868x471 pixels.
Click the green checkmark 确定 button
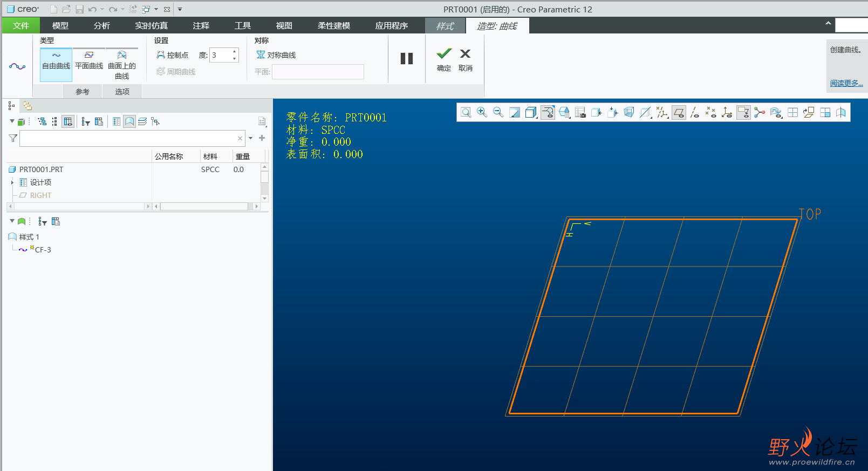tap(443, 59)
